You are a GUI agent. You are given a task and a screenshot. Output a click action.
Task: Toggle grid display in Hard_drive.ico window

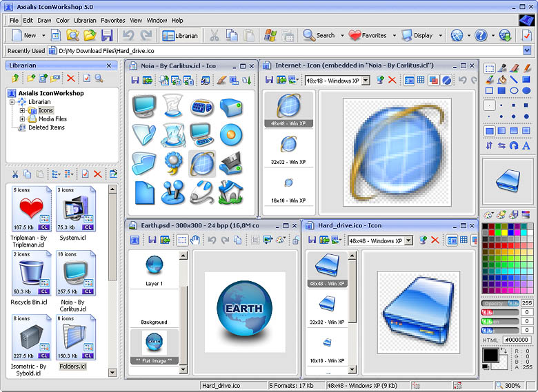[x=464, y=240]
